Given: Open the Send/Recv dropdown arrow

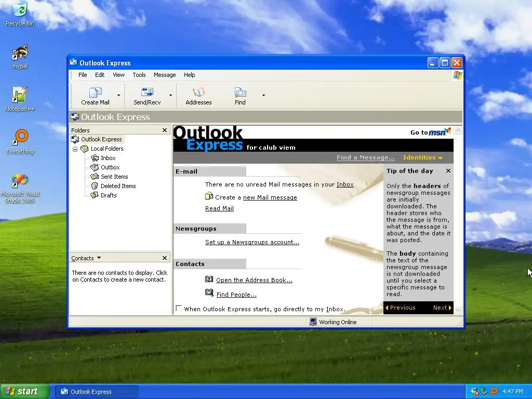Looking at the screenshot, I should pos(170,96).
